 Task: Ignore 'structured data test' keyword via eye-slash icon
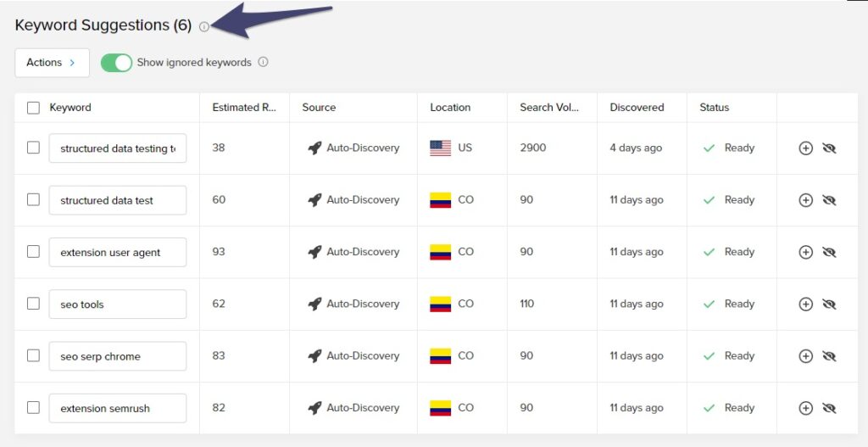coord(829,200)
